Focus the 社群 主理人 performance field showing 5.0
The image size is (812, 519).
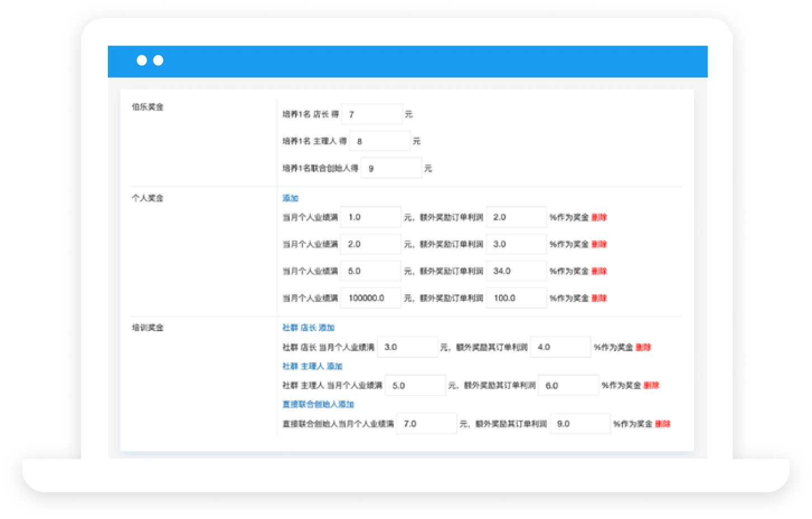[x=415, y=386]
